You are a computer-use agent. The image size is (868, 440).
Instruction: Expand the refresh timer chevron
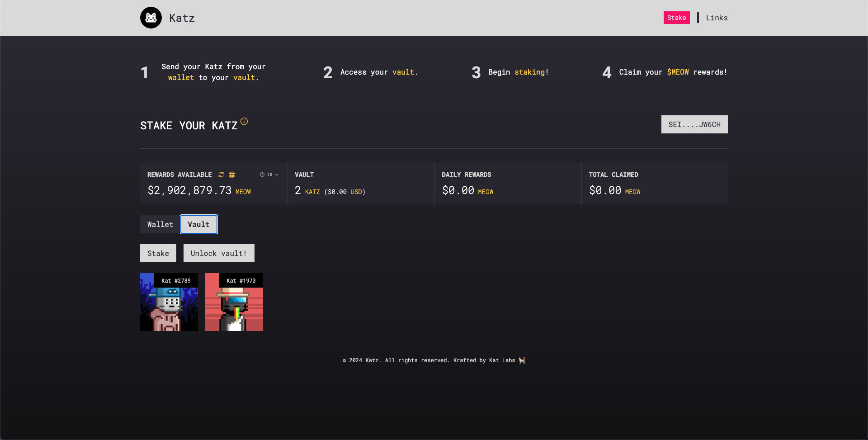[277, 174]
